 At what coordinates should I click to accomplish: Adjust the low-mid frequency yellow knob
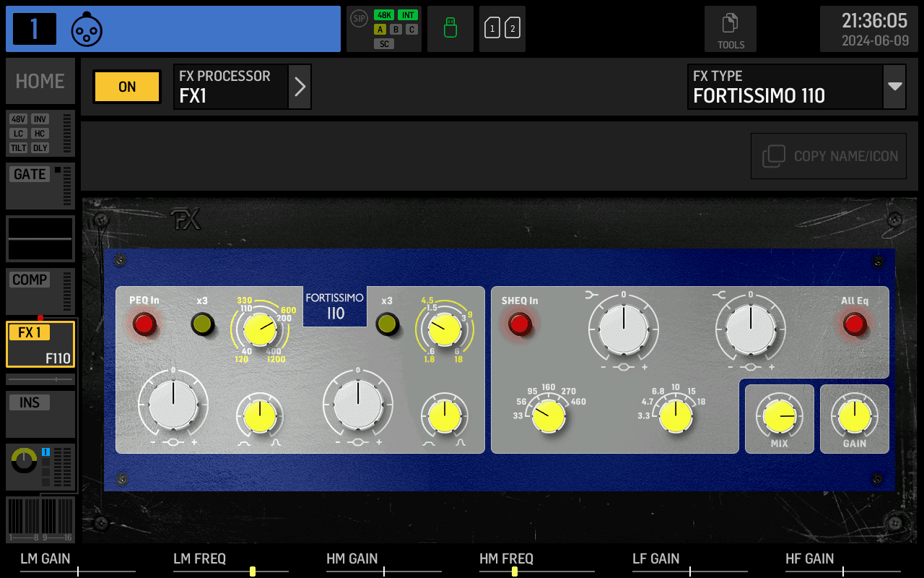point(260,330)
